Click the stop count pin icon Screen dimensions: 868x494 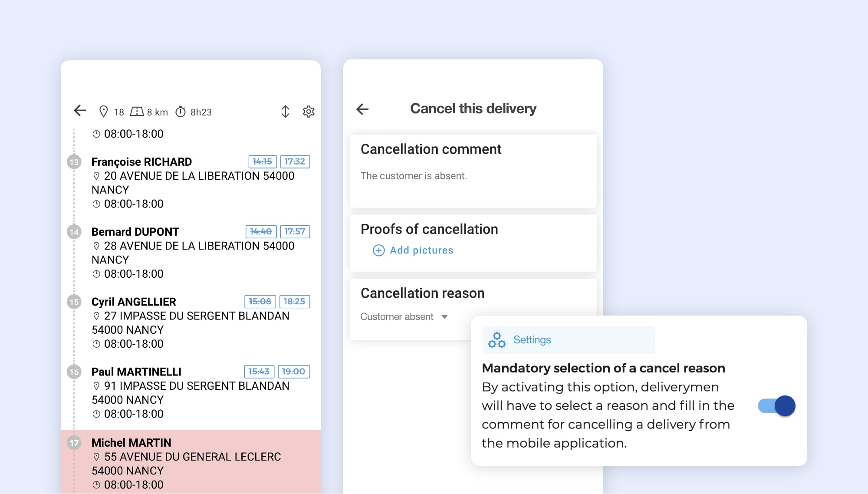point(103,112)
